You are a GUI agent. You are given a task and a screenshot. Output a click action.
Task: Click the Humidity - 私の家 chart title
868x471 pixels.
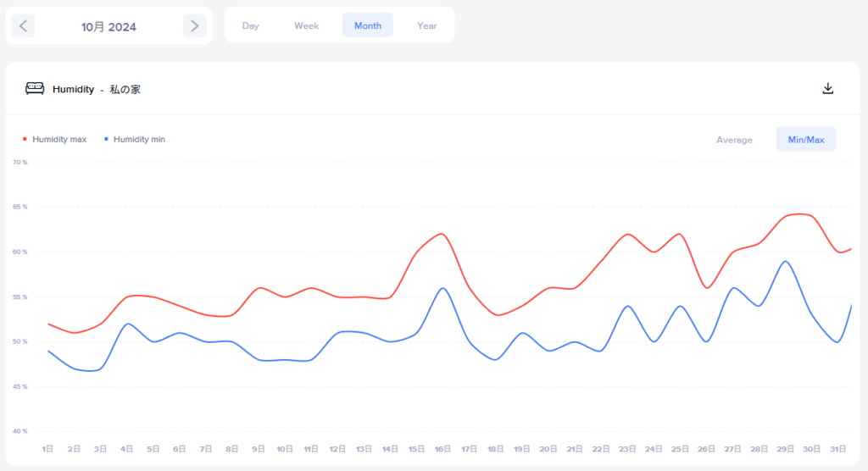coord(97,89)
